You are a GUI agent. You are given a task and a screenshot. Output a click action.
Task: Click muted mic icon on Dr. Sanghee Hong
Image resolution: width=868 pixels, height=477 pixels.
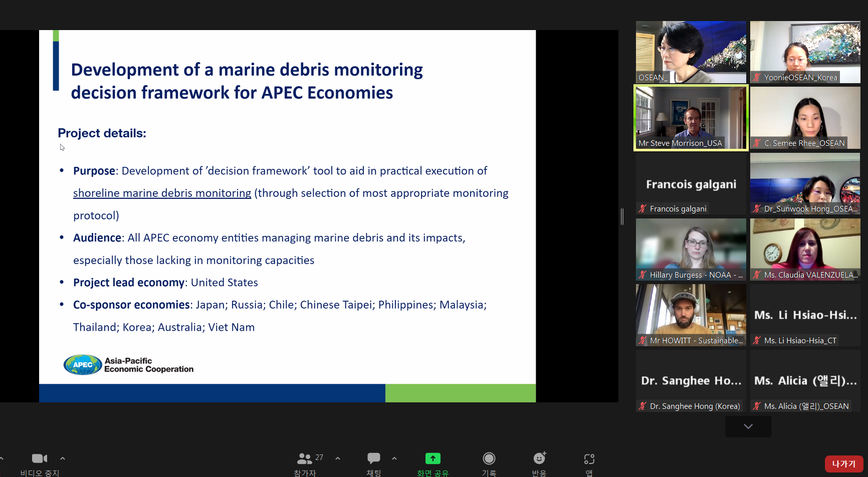click(642, 406)
